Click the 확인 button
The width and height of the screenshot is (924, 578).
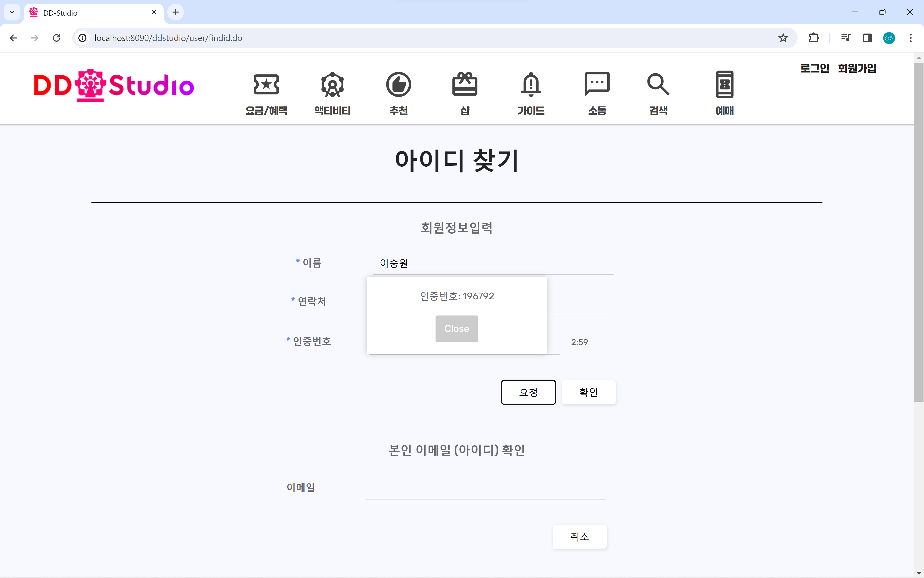(588, 392)
